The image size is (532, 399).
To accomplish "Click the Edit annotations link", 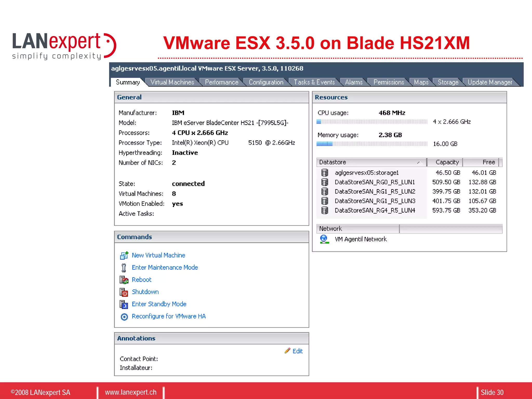I will (x=298, y=351).
